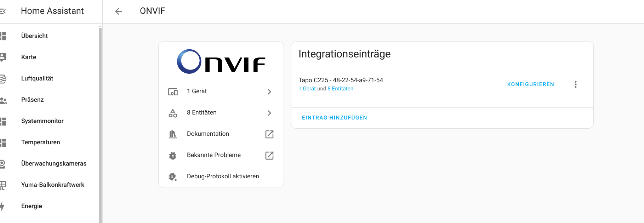Click the devices icon next to 1 Gerät
644x223 pixels.
[173, 92]
